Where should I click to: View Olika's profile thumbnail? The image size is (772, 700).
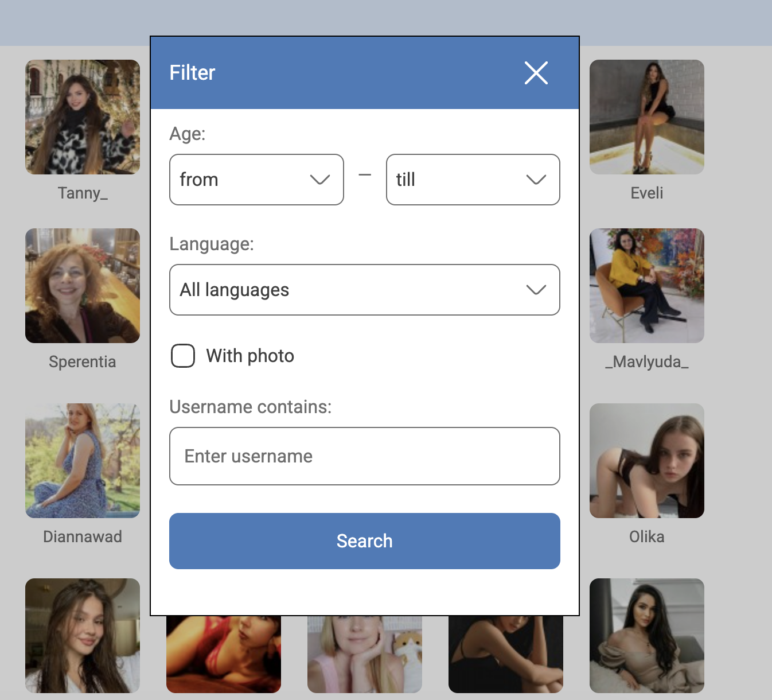pos(646,460)
